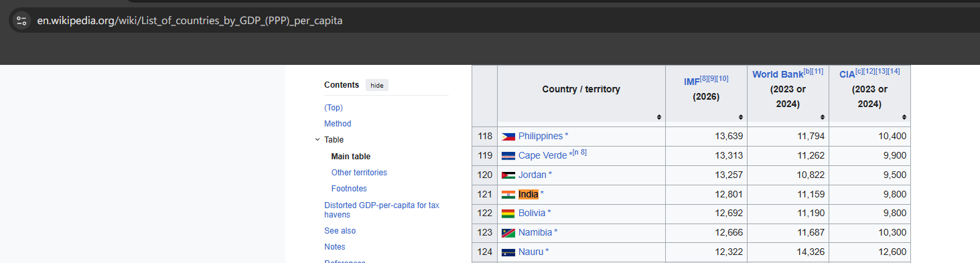The height and width of the screenshot is (263, 980).
Task: Select IMF value 13,639 for Philippines
Action: coord(729,137)
